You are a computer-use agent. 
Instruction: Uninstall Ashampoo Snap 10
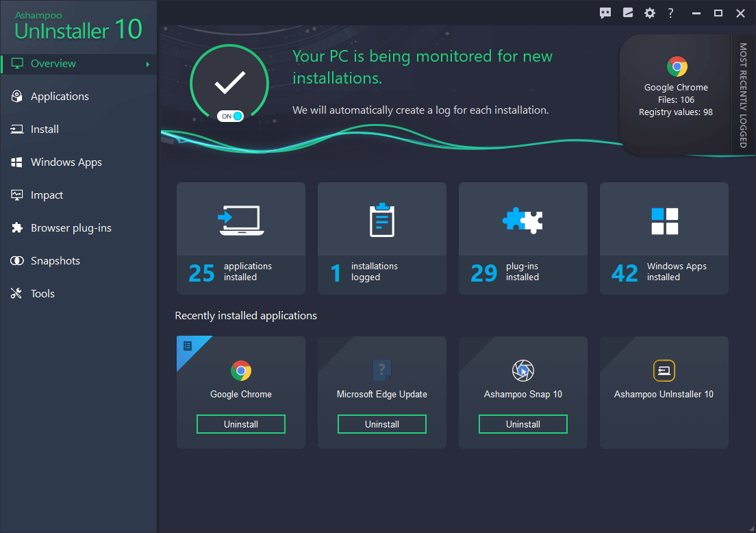(x=522, y=423)
